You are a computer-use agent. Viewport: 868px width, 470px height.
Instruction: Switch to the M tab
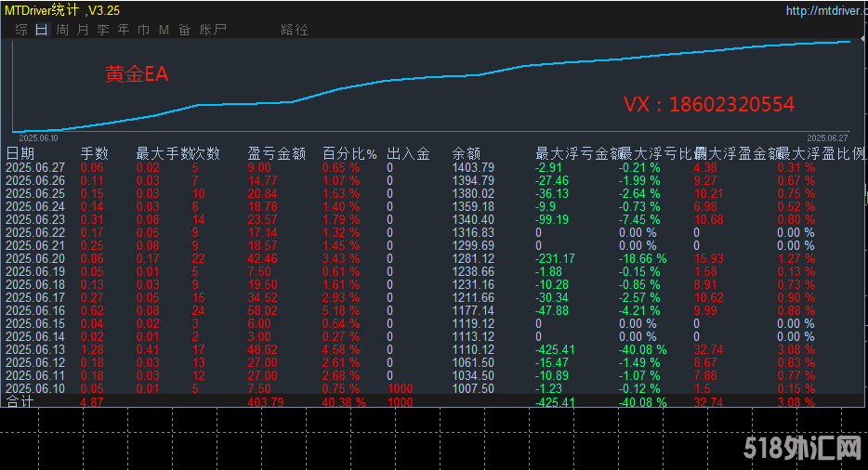pos(164,30)
